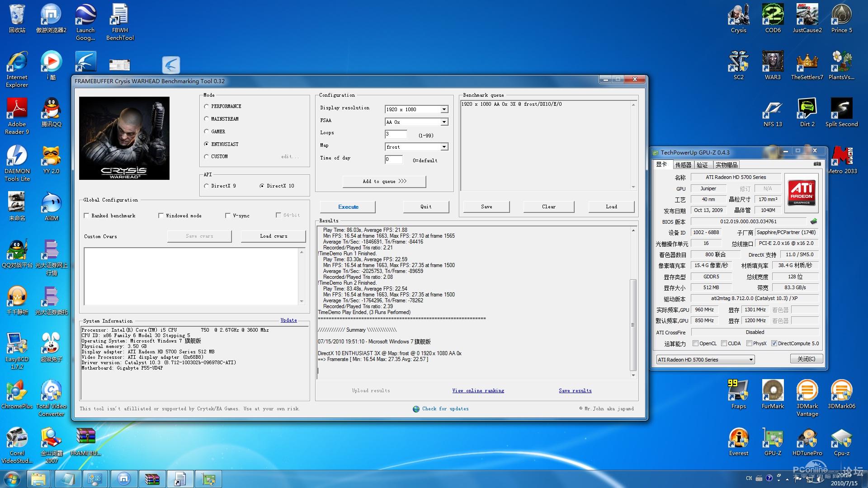
Task: Click the Check for updates globe icon
Action: pos(416,409)
